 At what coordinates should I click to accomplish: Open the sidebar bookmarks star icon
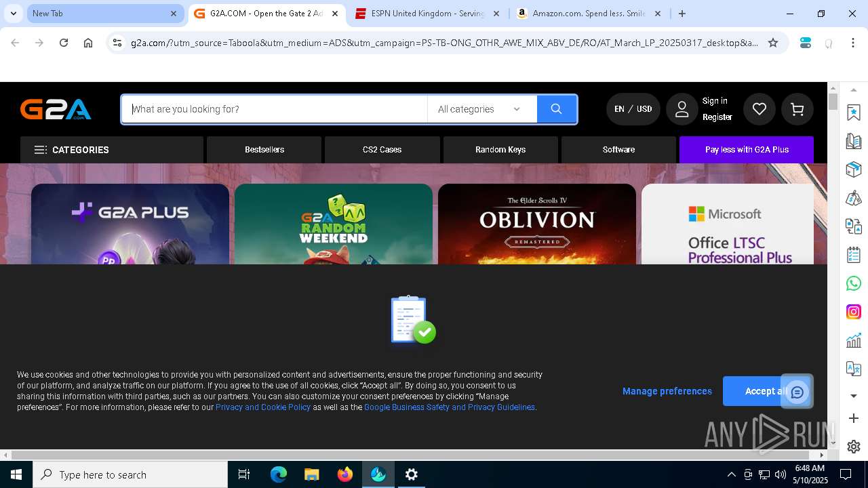click(x=854, y=113)
